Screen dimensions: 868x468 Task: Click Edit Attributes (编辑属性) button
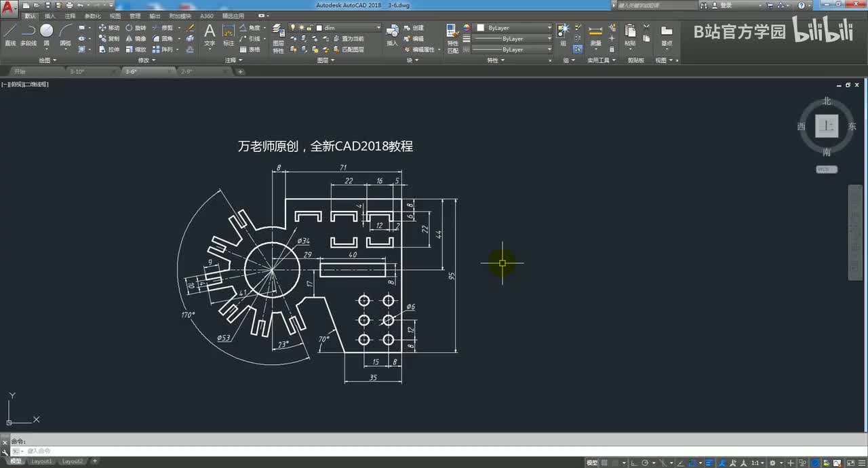[x=420, y=50]
